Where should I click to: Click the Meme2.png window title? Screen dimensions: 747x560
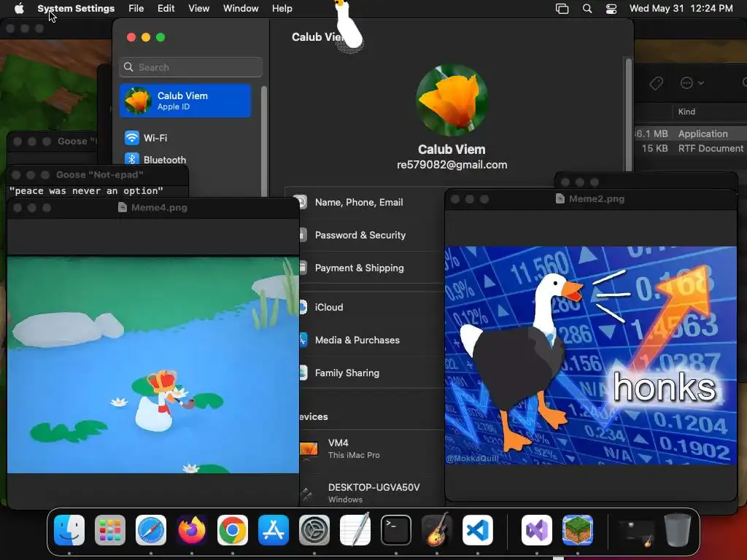pos(597,198)
